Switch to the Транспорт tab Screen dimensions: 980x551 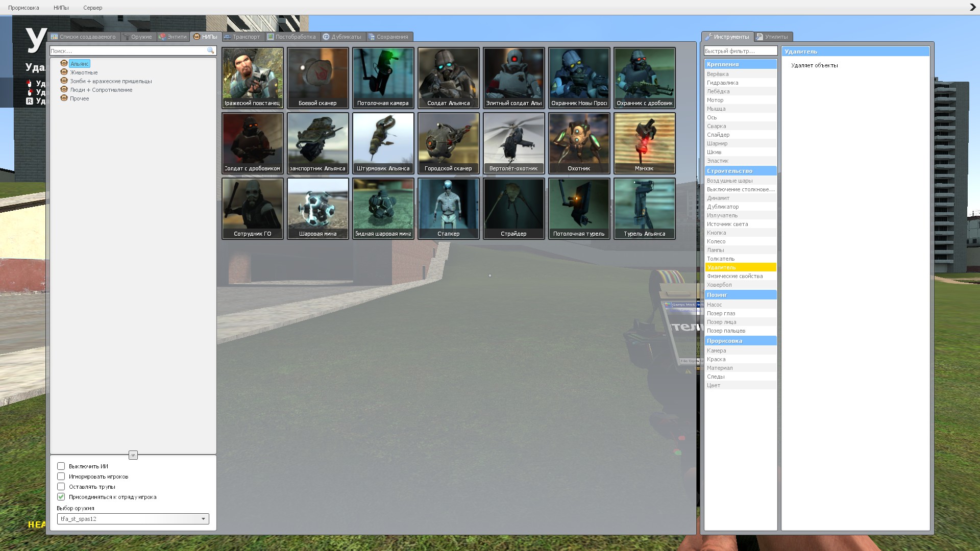(x=242, y=37)
